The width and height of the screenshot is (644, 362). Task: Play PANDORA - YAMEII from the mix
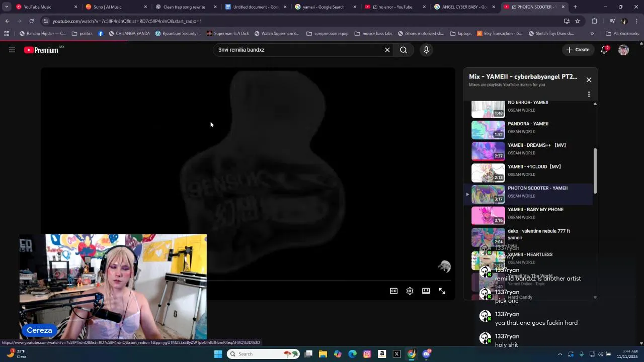(x=528, y=124)
